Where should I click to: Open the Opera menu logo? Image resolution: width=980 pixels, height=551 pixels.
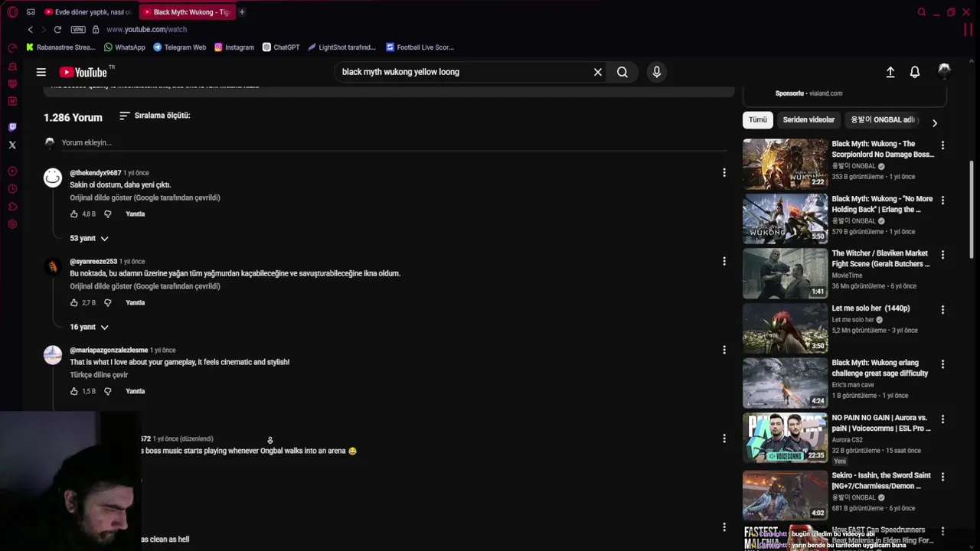(x=12, y=12)
